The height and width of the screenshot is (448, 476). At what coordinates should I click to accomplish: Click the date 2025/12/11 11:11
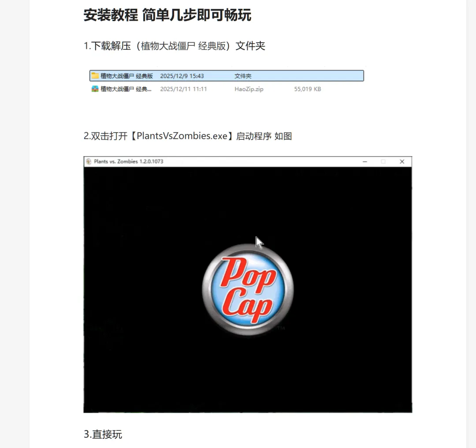point(183,89)
